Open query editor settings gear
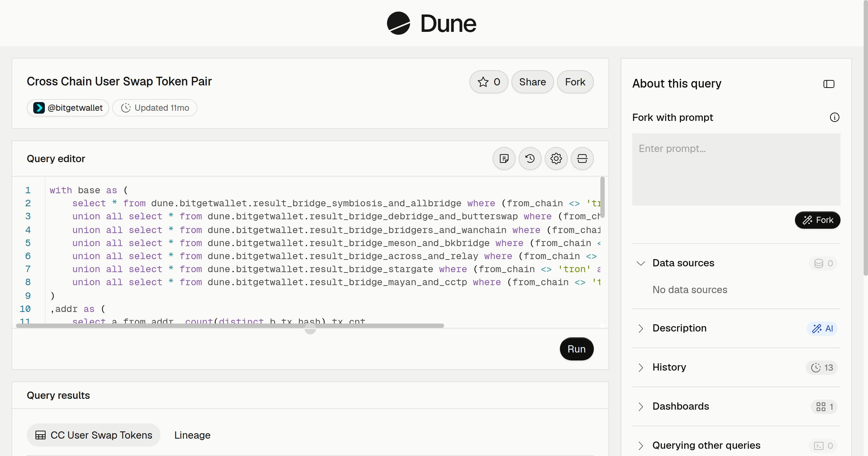The height and width of the screenshot is (456, 868). click(x=556, y=159)
